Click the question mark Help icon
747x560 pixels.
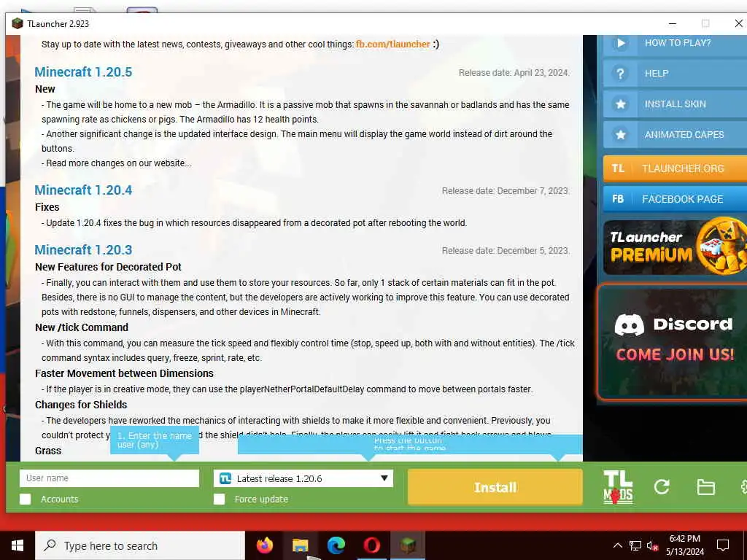(620, 74)
